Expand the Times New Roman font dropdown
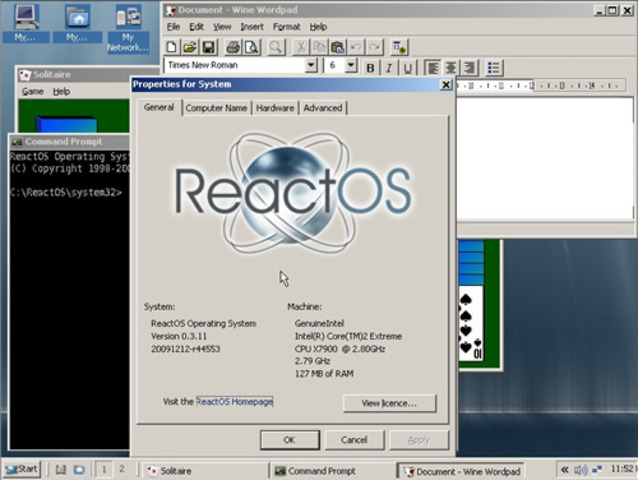This screenshot has width=638, height=480. 311,65
